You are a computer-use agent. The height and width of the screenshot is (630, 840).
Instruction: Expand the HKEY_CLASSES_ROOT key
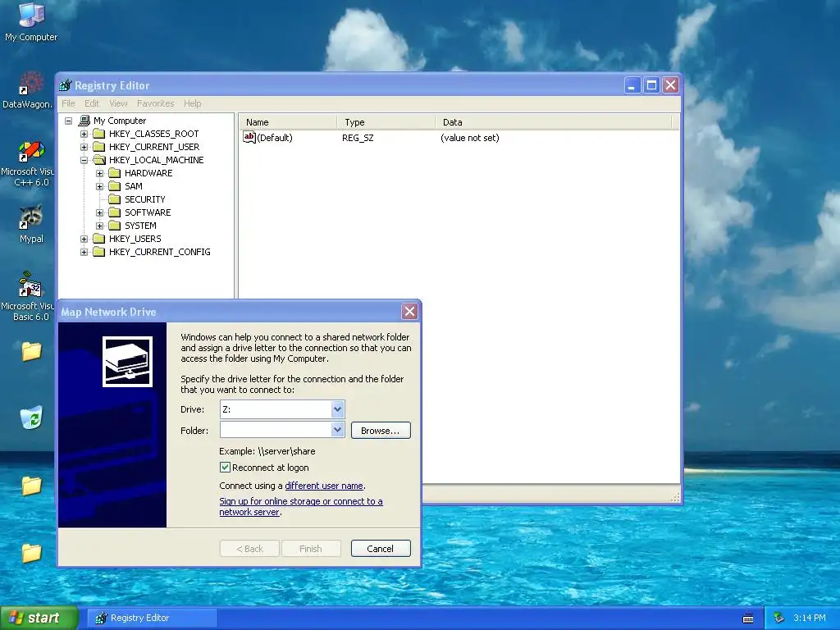pos(84,134)
